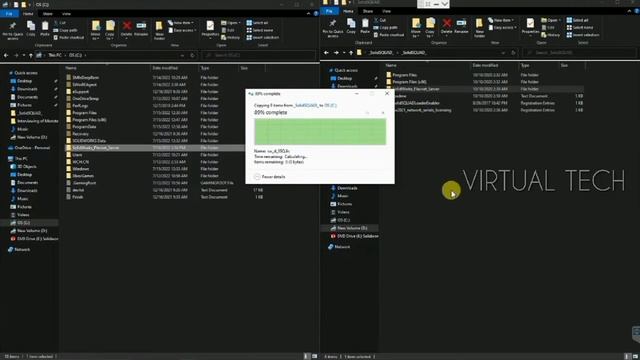Go up one level in left window

click(31, 55)
